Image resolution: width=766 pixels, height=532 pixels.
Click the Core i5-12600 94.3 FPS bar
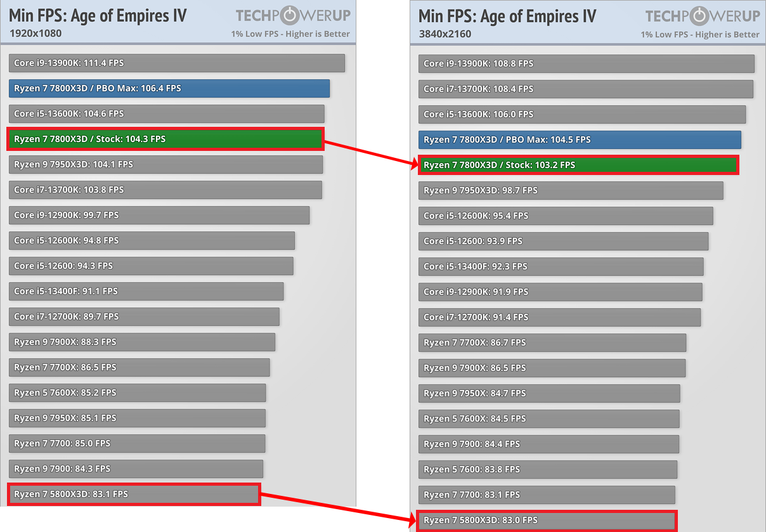(151, 266)
